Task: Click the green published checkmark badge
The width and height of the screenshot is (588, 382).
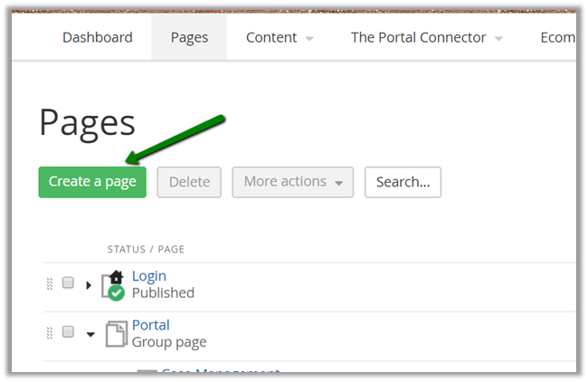Action: click(116, 293)
